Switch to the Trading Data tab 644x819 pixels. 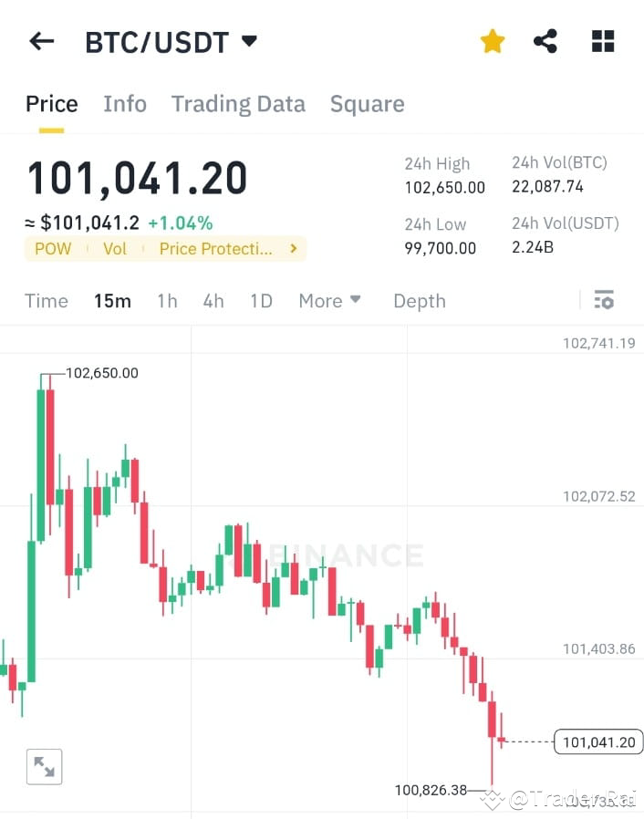click(x=238, y=103)
